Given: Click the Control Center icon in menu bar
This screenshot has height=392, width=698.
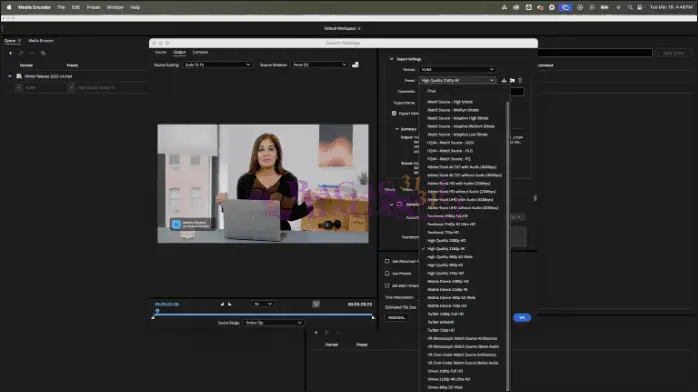Looking at the screenshot, I should pos(640,7).
